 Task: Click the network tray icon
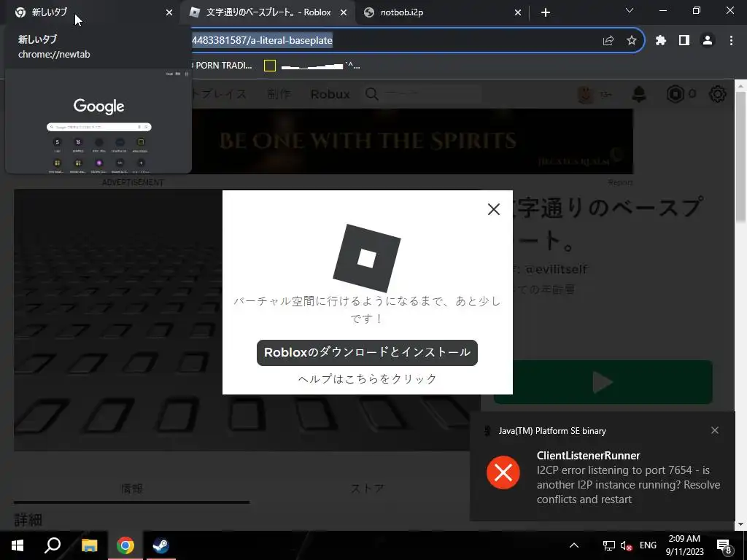pos(608,545)
